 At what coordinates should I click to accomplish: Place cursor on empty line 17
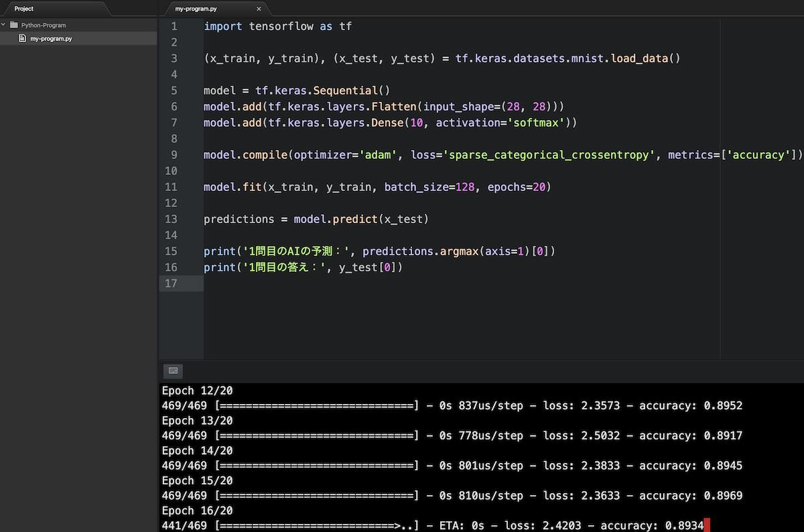pyautogui.click(x=402, y=283)
